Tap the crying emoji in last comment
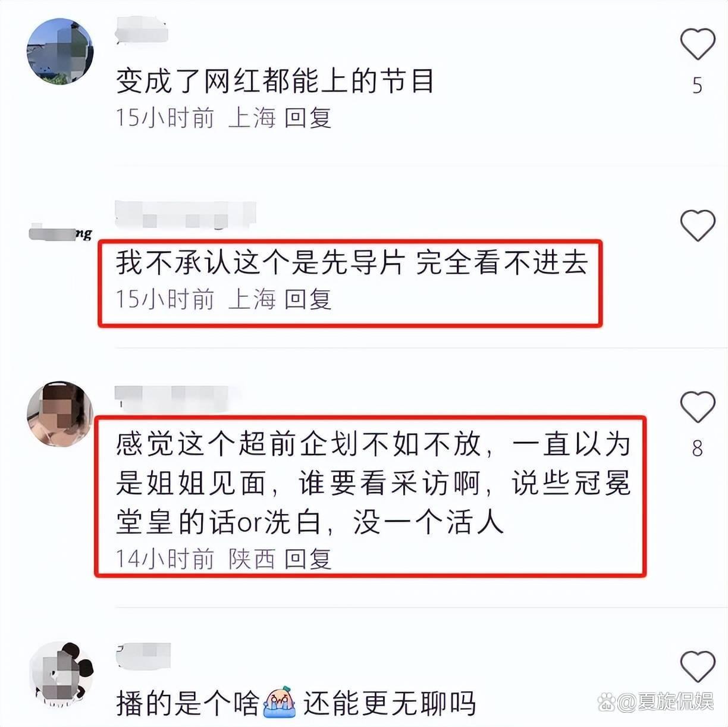Screen dimensions: 728x727 click(x=280, y=702)
